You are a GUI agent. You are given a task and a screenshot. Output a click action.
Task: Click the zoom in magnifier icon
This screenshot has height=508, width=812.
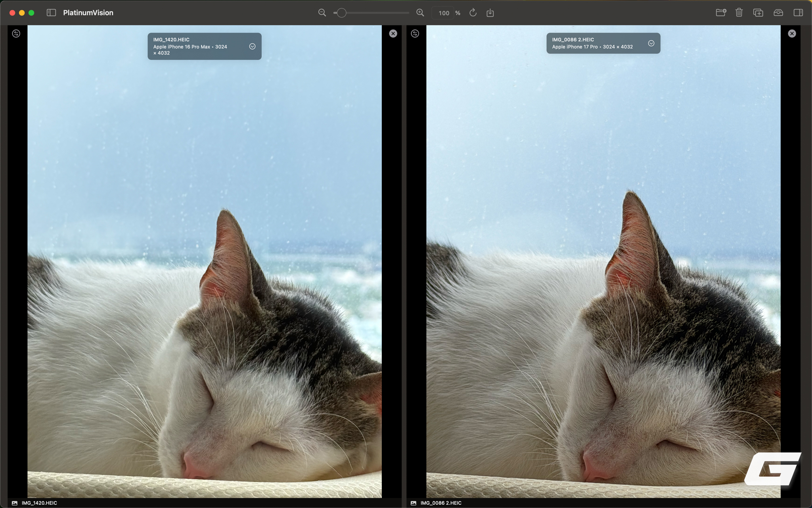(x=420, y=13)
